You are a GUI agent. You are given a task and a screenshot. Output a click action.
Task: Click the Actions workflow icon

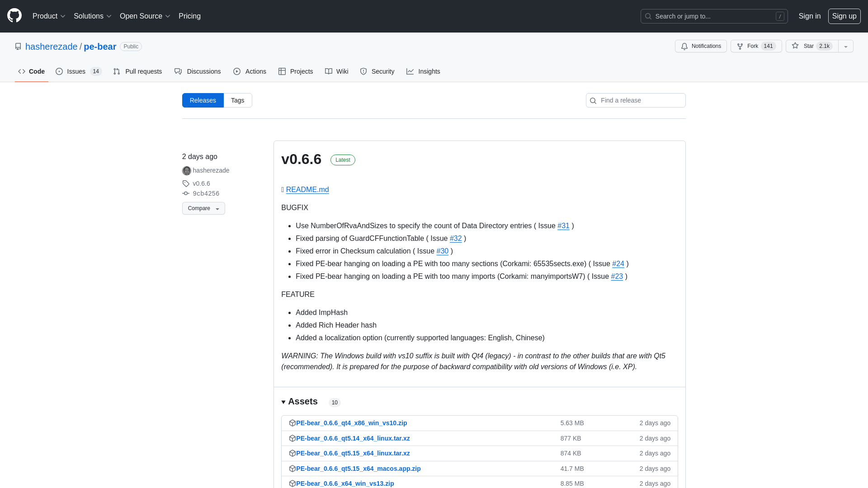click(x=237, y=71)
